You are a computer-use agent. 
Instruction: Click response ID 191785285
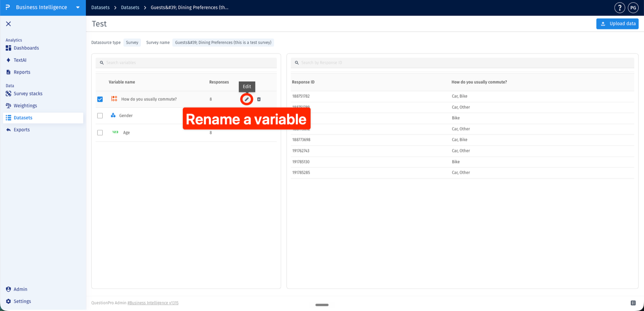[x=301, y=172]
